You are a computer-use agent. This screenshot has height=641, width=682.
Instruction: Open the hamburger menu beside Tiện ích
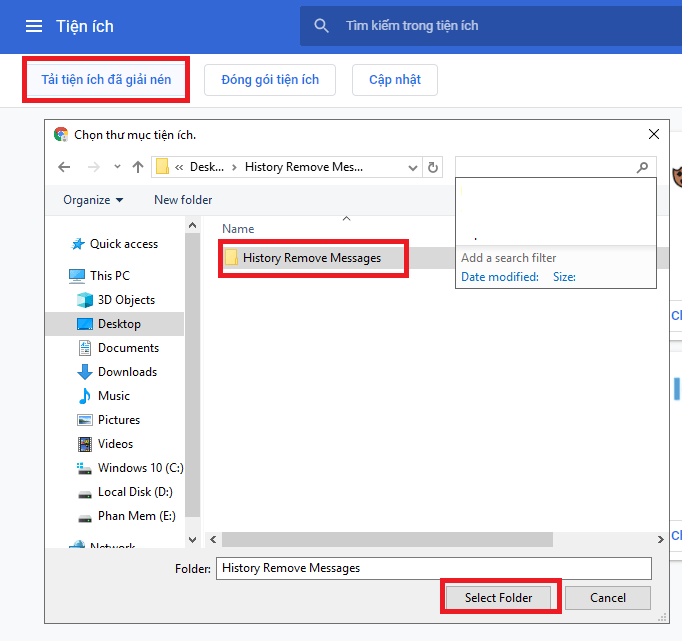click(33, 26)
